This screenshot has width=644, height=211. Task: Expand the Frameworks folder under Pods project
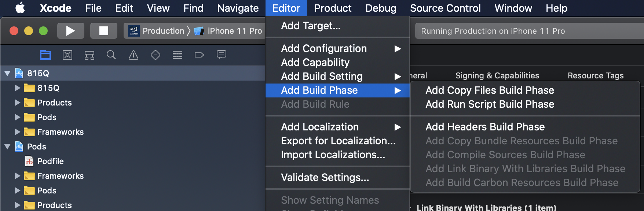pyautogui.click(x=17, y=176)
